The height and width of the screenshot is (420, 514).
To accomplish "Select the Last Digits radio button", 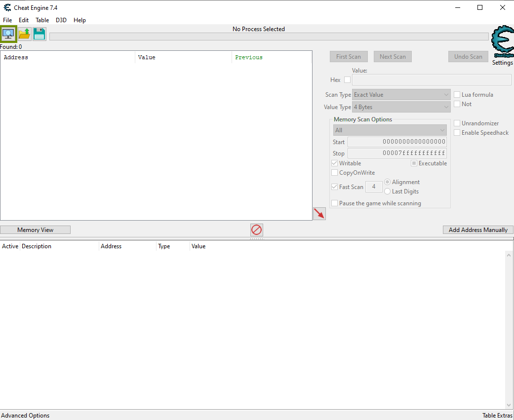I will click(387, 191).
